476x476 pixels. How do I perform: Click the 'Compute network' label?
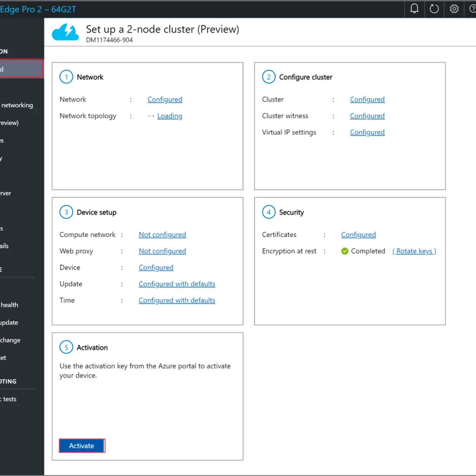pyautogui.click(x=87, y=235)
